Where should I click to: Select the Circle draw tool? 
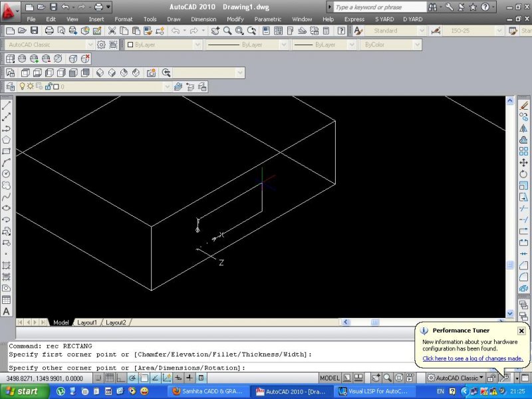(x=6, y=174)
